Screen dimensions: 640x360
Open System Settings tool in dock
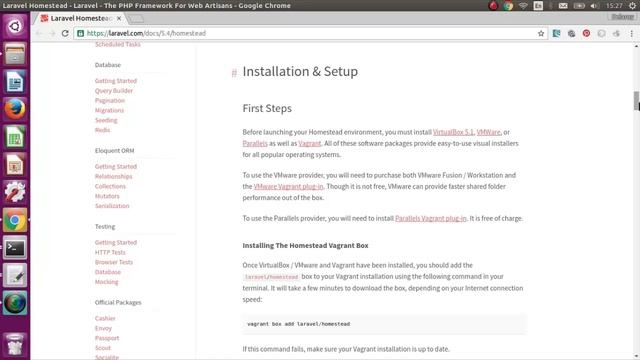pos(15,192)
